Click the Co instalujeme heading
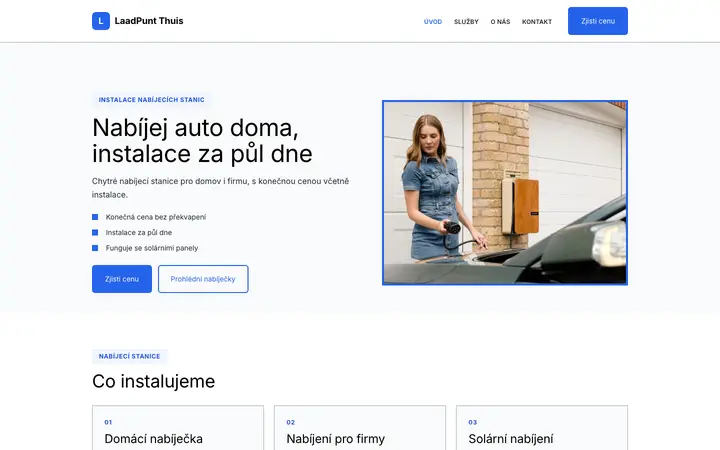 [x=153, y=381]
